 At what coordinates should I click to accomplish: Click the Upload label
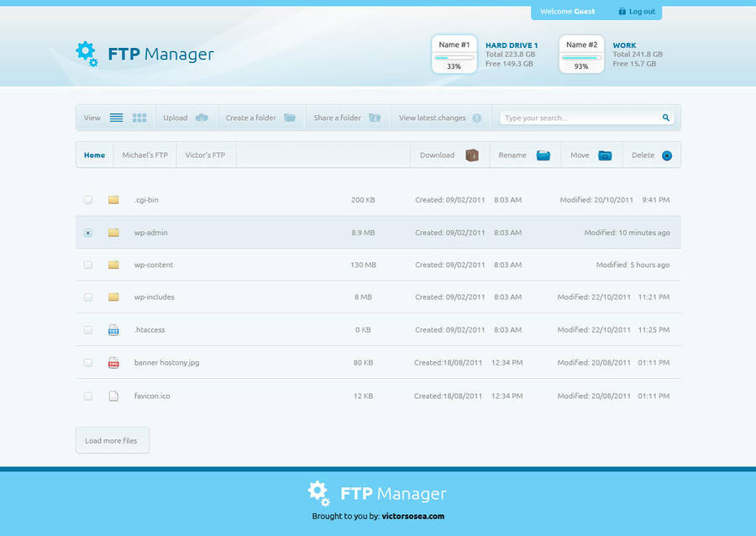[175, 118]
